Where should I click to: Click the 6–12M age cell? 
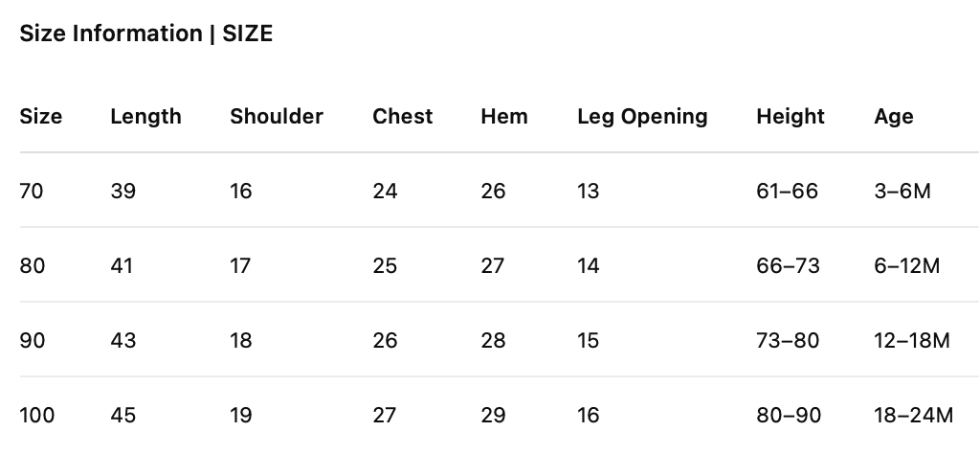(907, 265)
